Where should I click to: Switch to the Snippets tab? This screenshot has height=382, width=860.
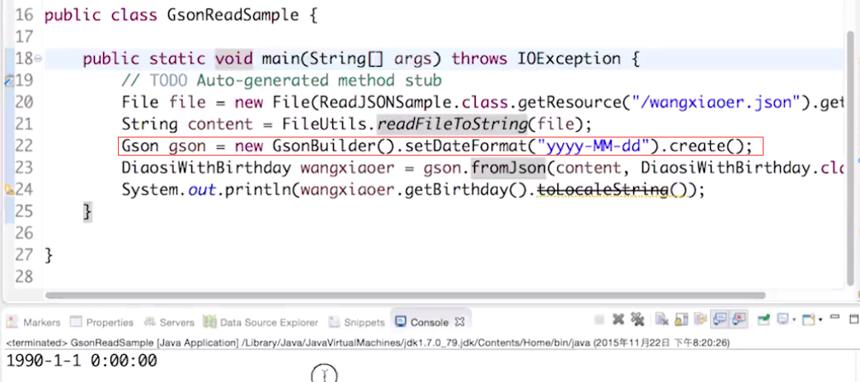(x=357, y=322)
